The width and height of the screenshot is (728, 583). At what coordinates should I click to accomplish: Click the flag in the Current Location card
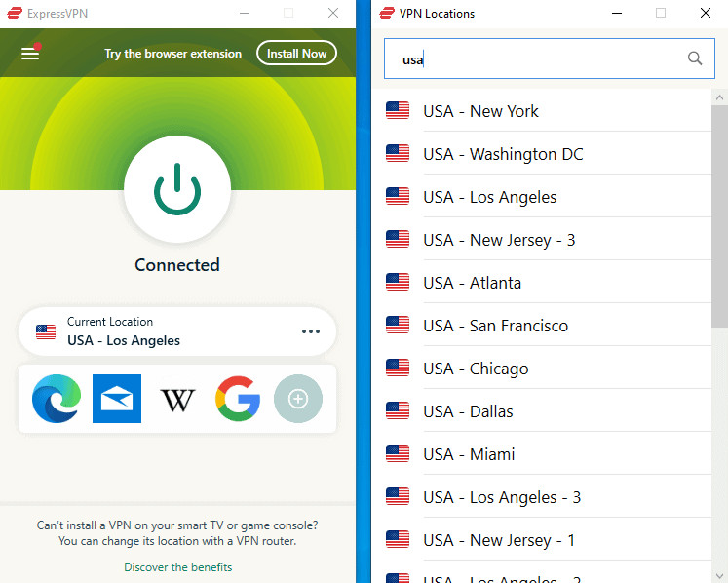[46, 331]
